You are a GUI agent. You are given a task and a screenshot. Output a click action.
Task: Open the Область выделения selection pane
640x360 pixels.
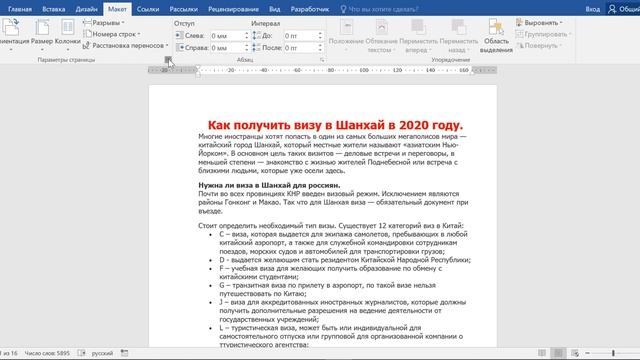tap(496, 36)
